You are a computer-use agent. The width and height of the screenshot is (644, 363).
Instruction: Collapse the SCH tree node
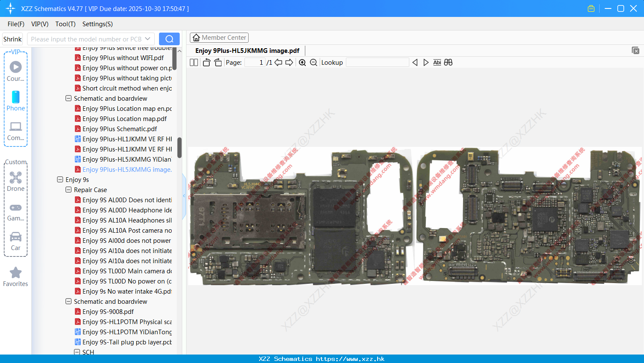click(x=77, y=352)
